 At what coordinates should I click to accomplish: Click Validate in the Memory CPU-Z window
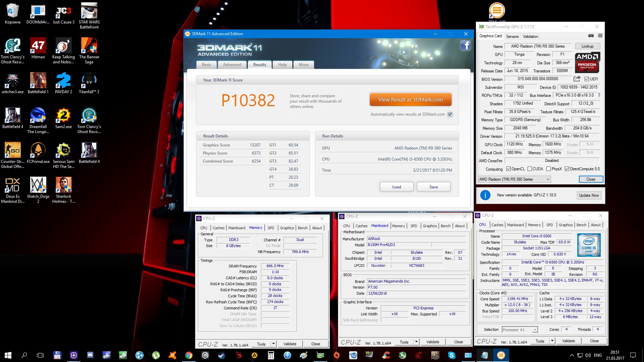pyautogui.click(x=290, y=344)
